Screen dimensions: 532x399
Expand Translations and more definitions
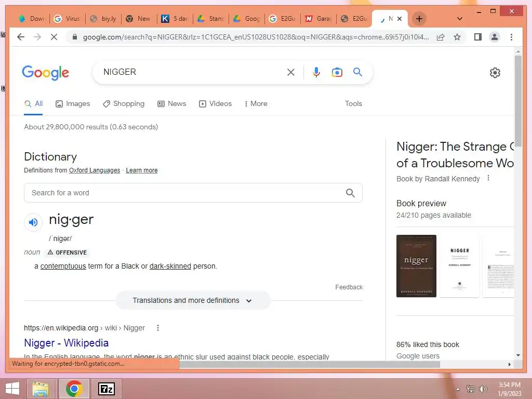193,301
